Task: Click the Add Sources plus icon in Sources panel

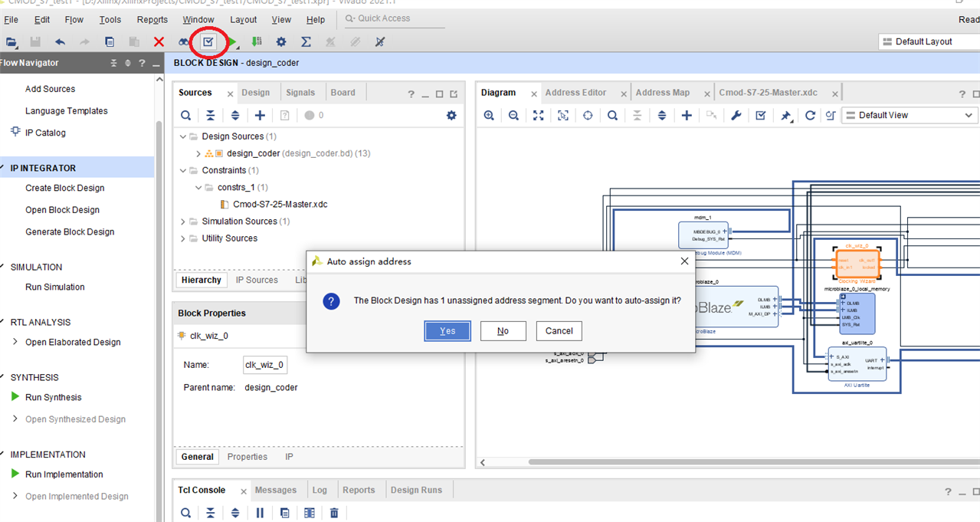Action: coord(260,115)
